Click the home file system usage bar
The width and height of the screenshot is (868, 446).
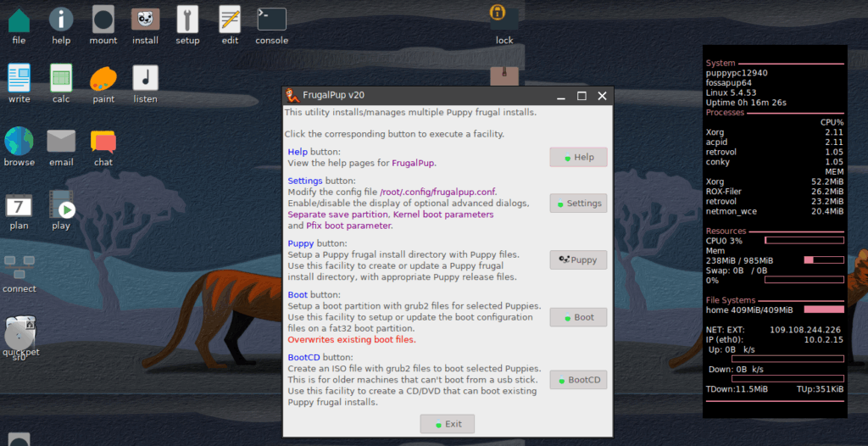824,309
